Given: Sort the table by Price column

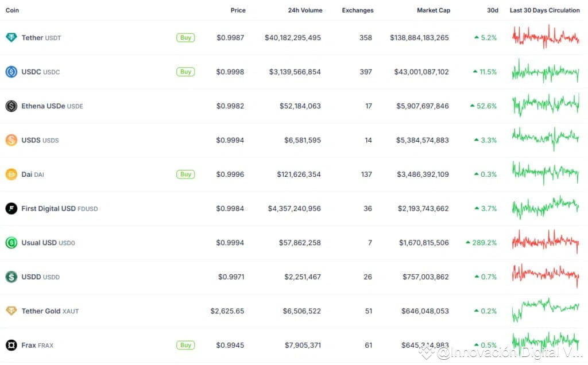Looking at the screenshot, I should coord(238,10).
